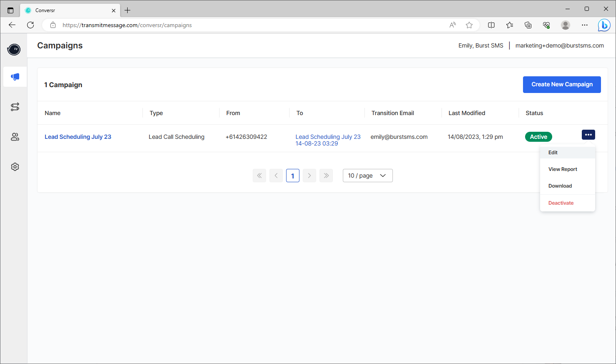Screen dimensions: 616x364
Task: Open browser Settings and more menu
Action: pyautogui.click(x=585, y=25)
